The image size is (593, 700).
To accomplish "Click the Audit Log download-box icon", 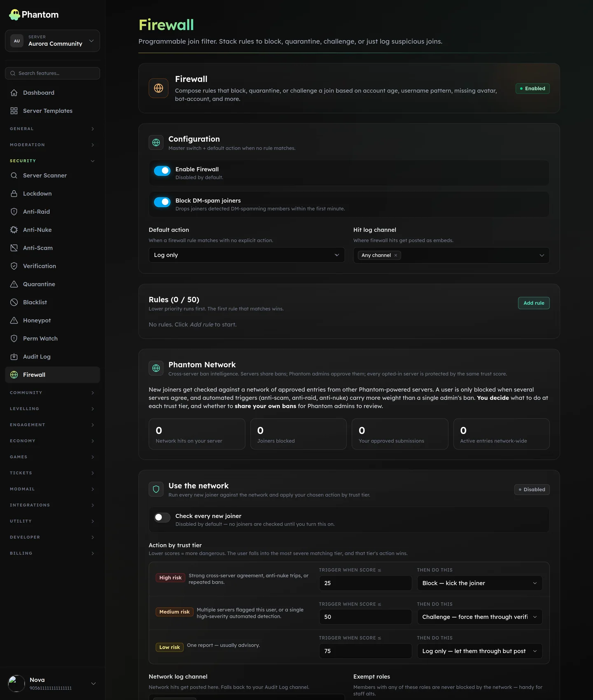I will (x=14, y=357).
